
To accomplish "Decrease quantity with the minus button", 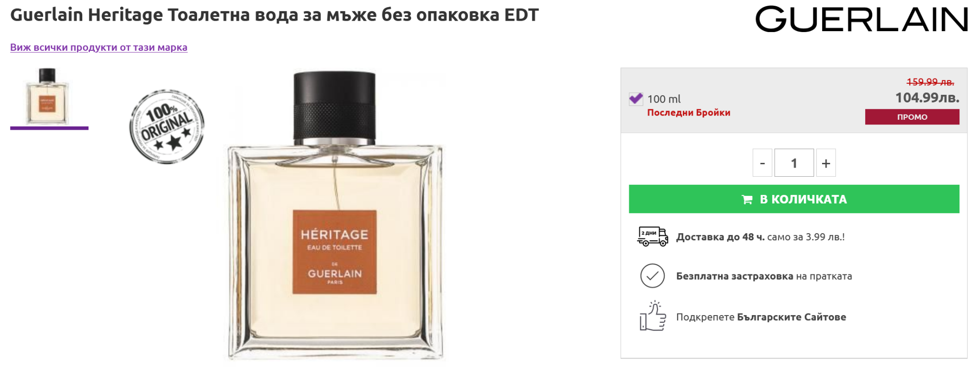I will click(762, 163).
